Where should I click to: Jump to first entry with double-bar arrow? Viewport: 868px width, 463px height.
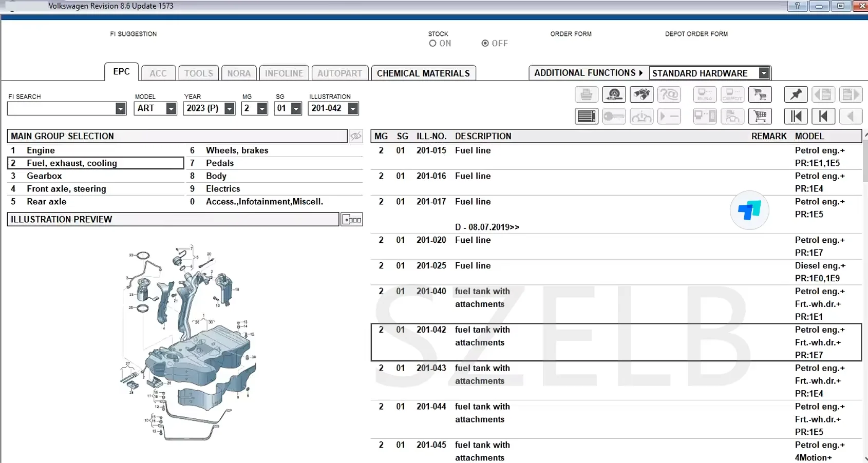pos(796,117)
